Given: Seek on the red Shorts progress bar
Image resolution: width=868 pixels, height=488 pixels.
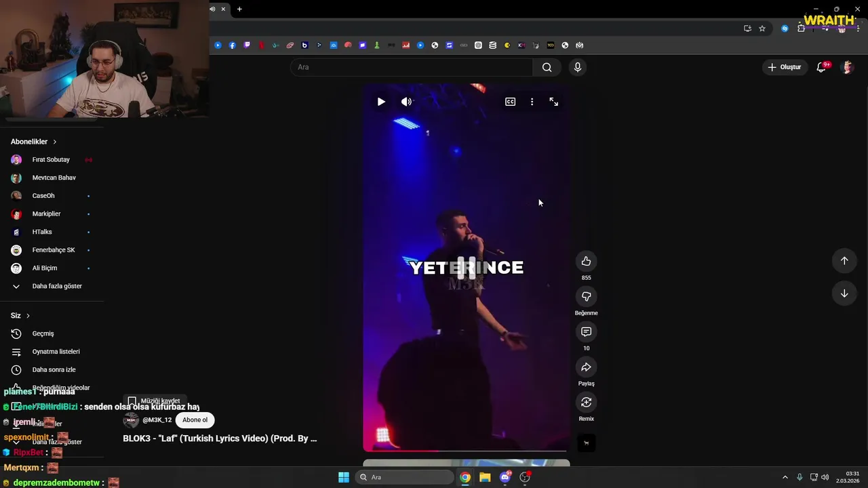Looking at the screenshot, I should click(466, 451).
